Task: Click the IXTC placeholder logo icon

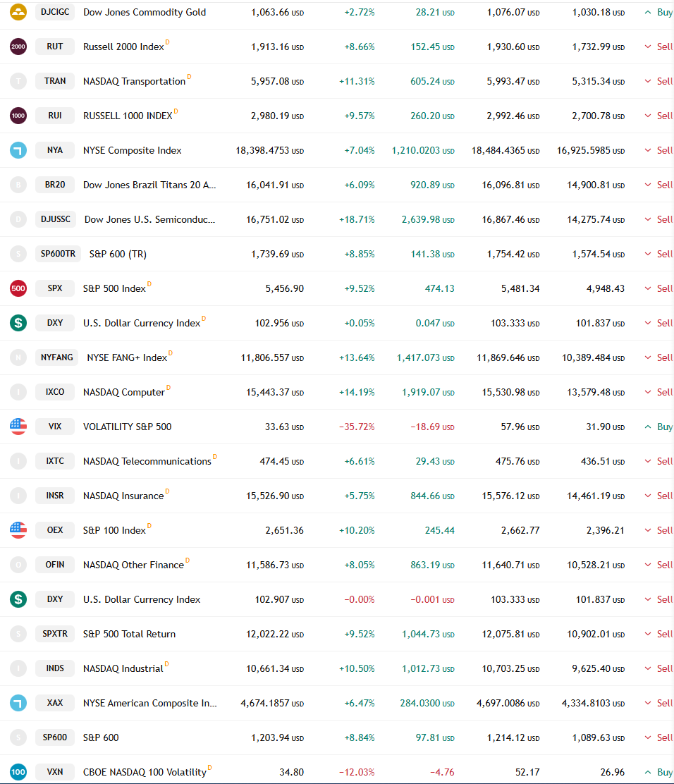Action: click(18, 460)
